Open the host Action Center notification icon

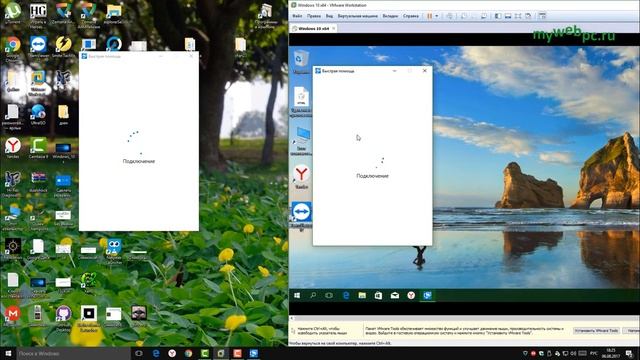pyautogui.click(x=629, y=353)
